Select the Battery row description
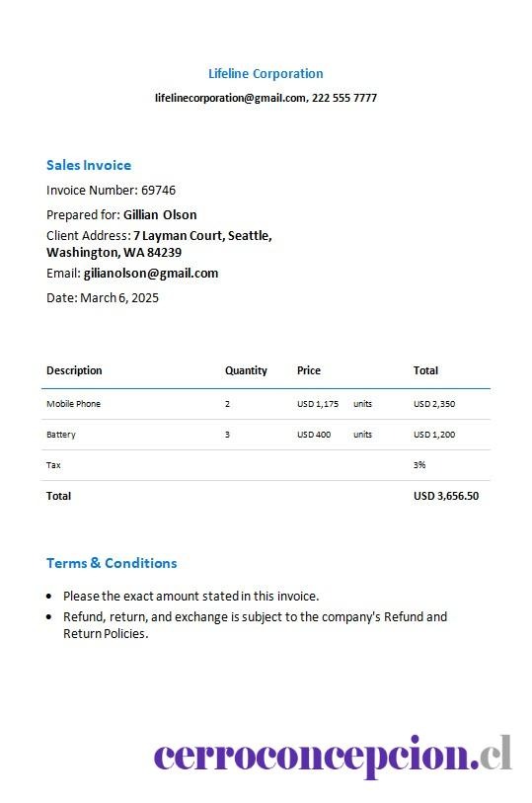 pyautogui.click(x=61, y=435)
